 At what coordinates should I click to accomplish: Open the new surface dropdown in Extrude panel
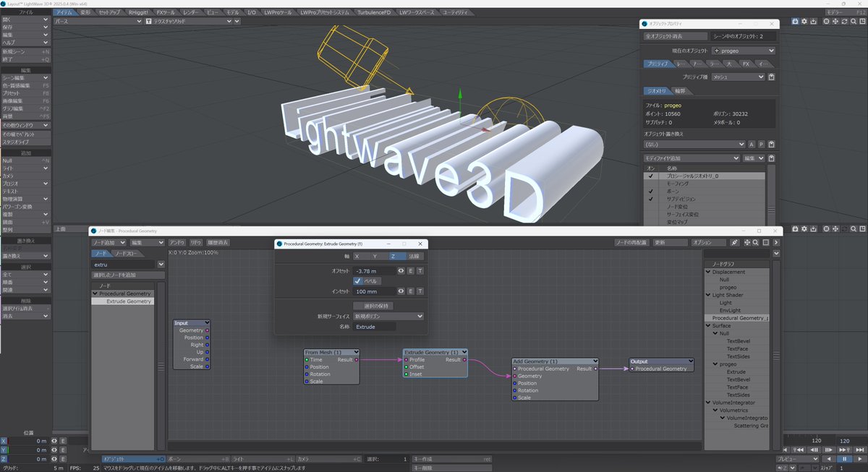click(x=388, y=316)
